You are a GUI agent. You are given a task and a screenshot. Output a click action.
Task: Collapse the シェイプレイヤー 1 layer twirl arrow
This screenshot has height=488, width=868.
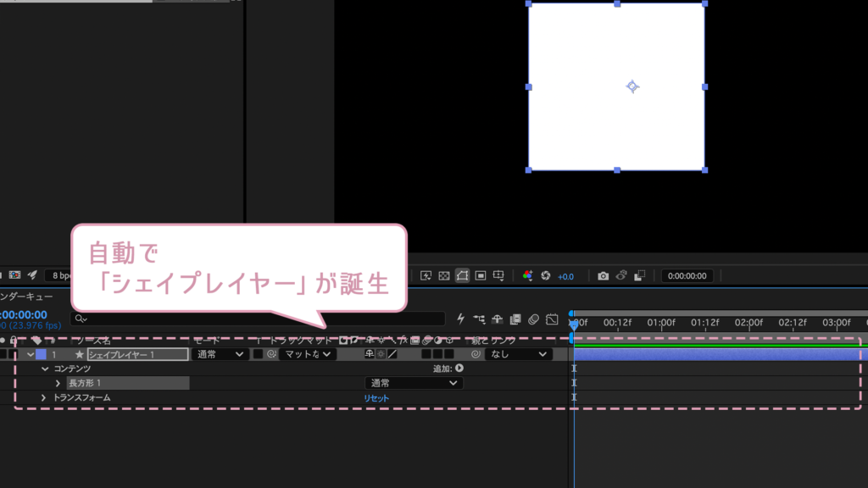click(31, 354)
